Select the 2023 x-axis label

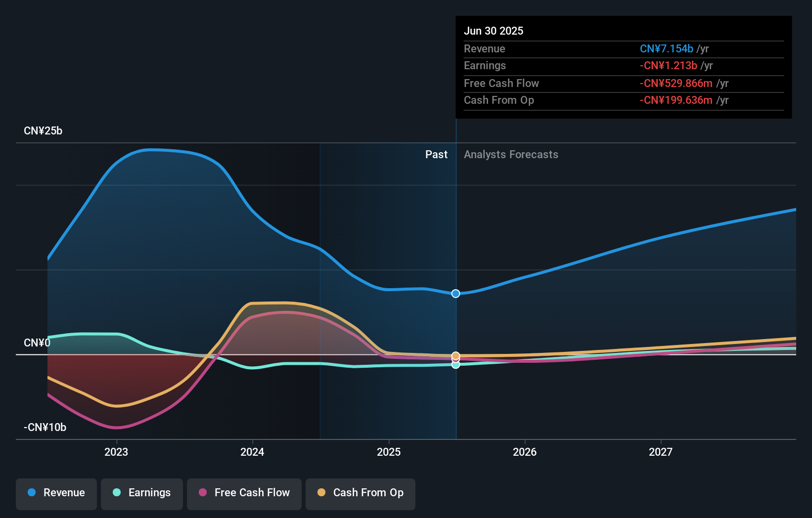pos(116,452)
